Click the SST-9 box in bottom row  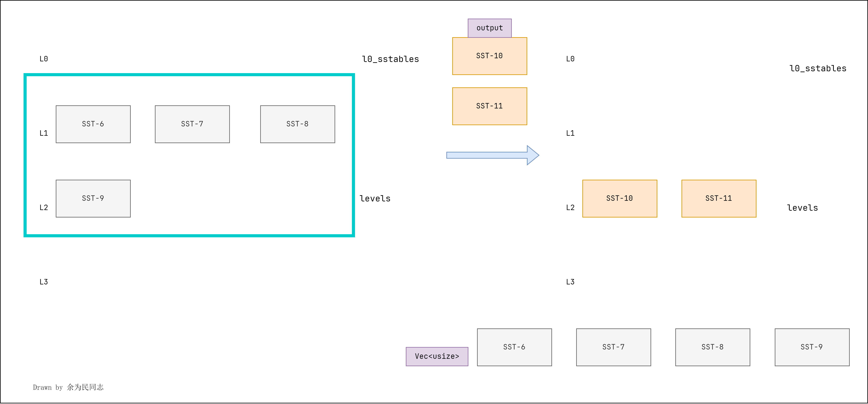(812, 347)
